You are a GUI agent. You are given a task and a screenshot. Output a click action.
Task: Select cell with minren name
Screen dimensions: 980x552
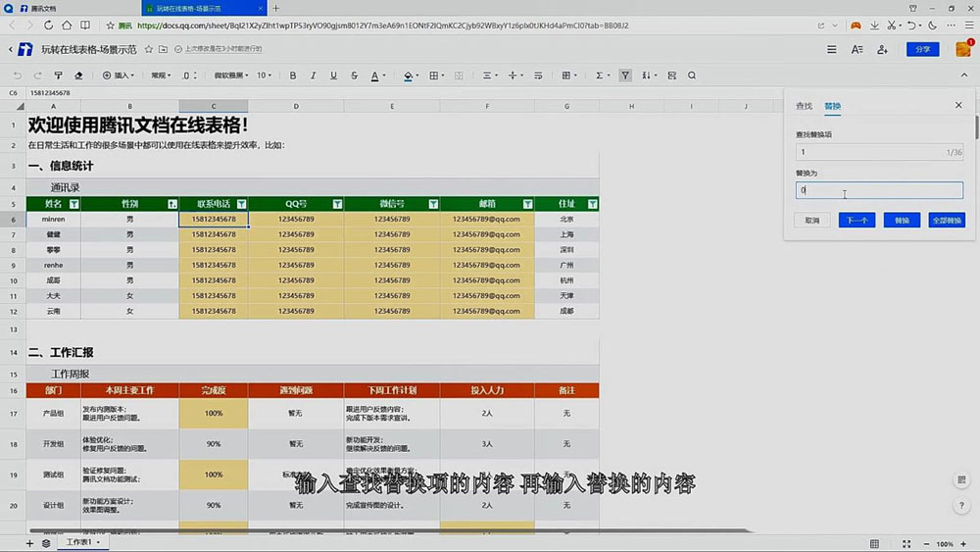click(x=53, y=220)
